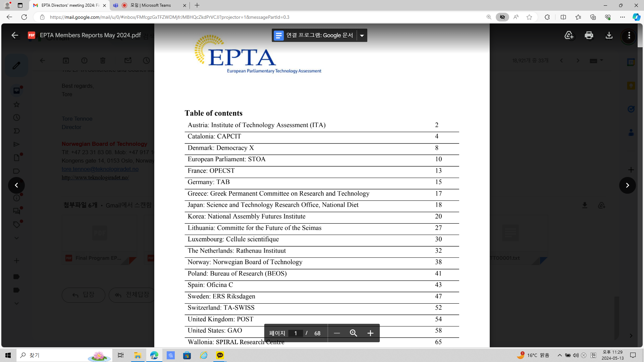Open File Explorer from the taskbar
Viewport: 644px width, 362px height.
[x=138, y=355]
